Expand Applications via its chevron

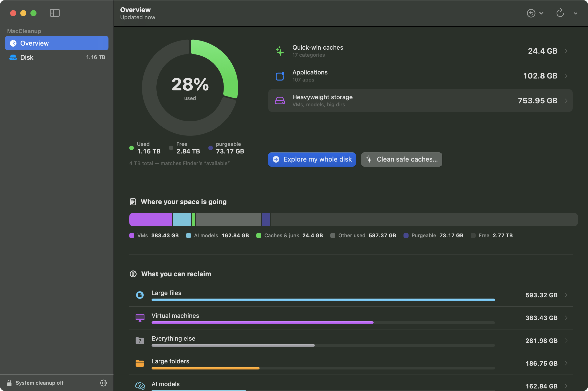pos(566,76)
